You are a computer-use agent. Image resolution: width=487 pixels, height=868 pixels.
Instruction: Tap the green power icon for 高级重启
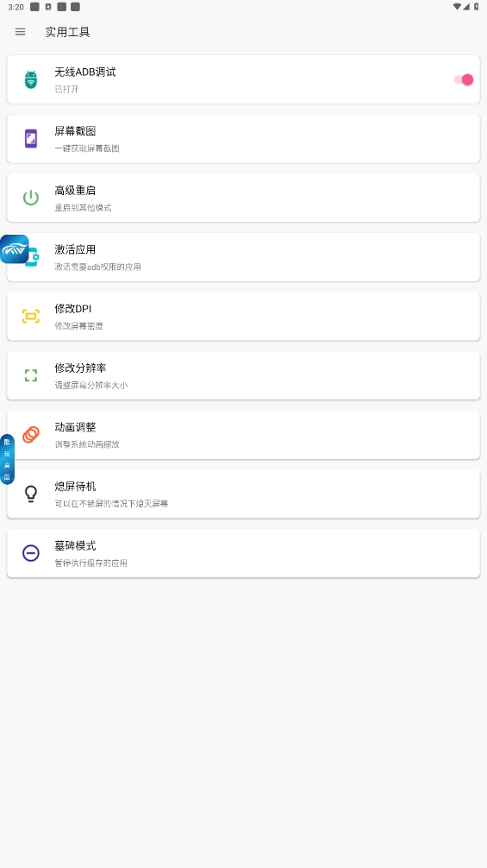31,198
